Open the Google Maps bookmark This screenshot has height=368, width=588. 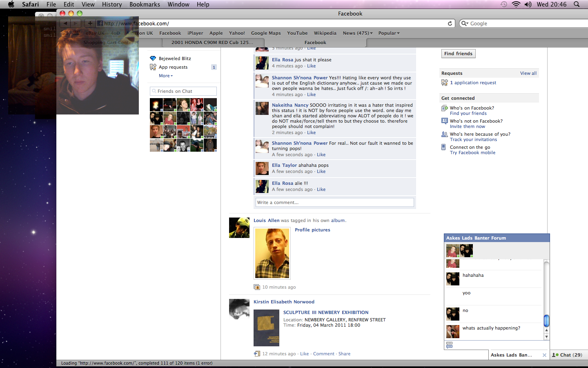pos(266,33)
